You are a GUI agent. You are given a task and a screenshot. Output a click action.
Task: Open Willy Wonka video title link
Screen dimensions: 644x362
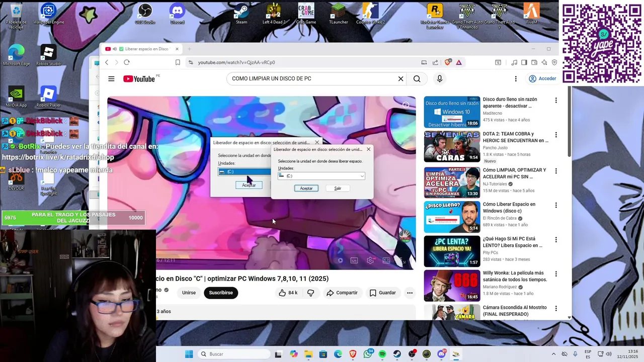515,276
